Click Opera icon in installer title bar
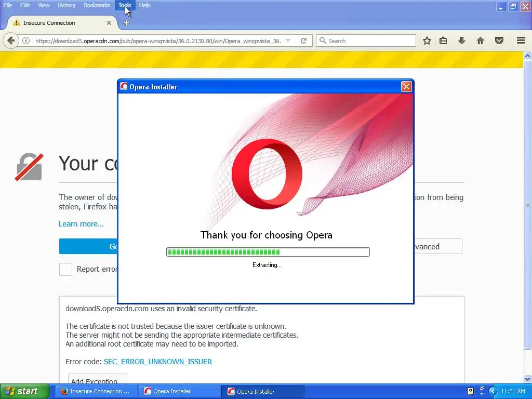The width and height of the screenshot is (532, 399). click(124, 87)
